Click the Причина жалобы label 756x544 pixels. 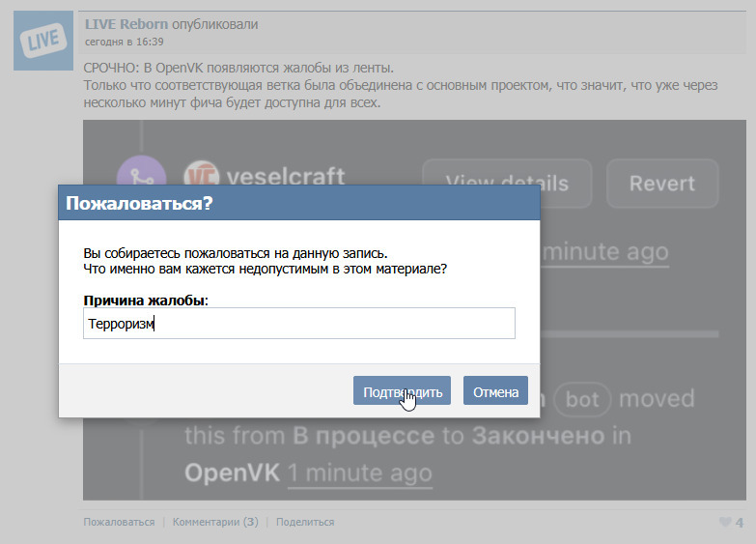(x=146, y=301)
